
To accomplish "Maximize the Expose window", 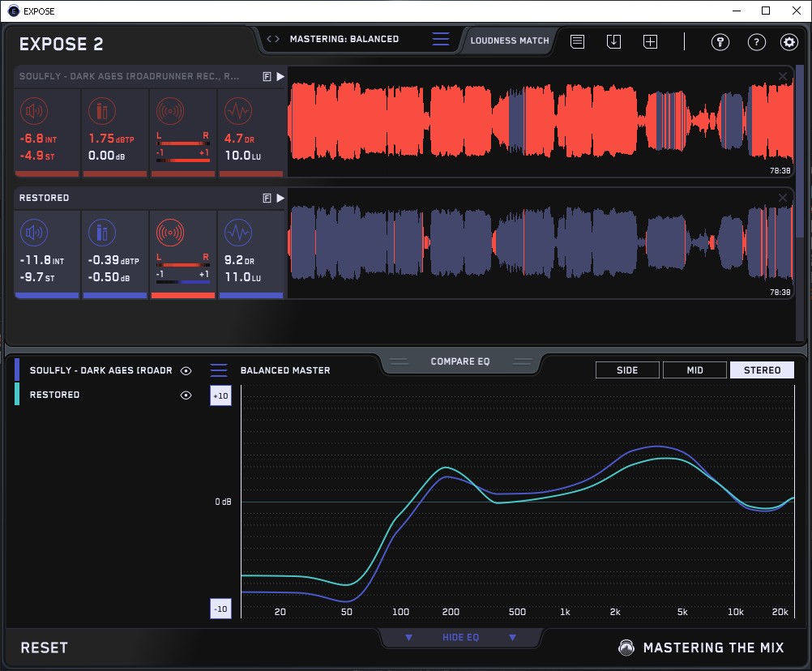I will tap(766, 11).
